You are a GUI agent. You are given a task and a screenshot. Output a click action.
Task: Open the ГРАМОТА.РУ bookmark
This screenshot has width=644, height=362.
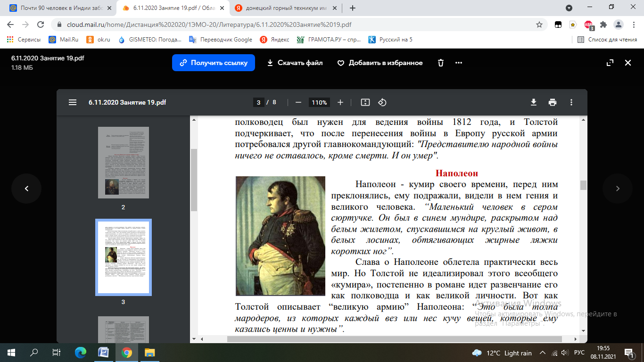(329, 40)
